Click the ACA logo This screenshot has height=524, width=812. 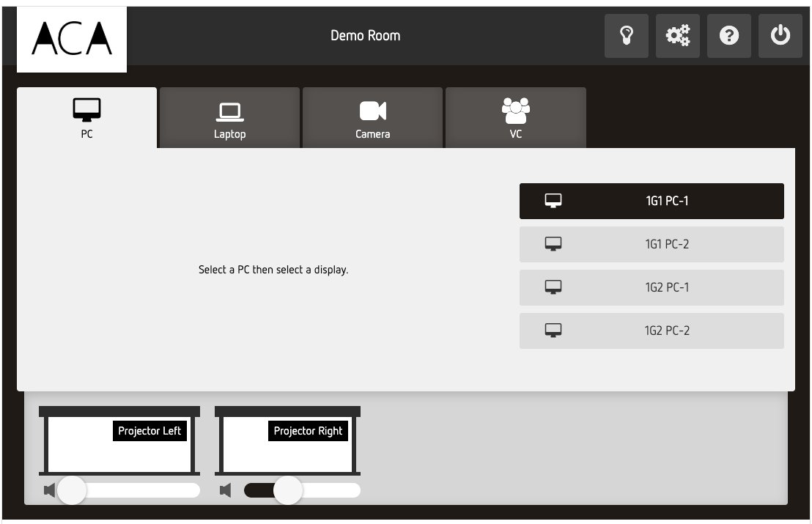(71, 39)
